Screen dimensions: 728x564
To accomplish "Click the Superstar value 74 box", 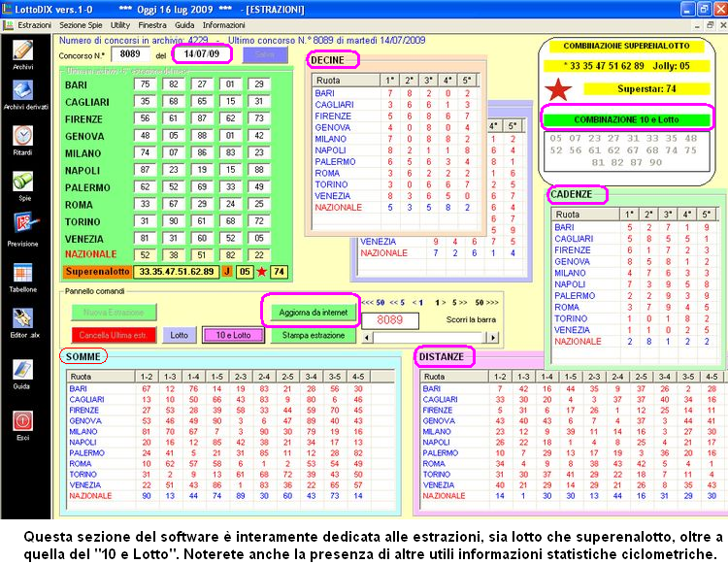I will (279, 272).
